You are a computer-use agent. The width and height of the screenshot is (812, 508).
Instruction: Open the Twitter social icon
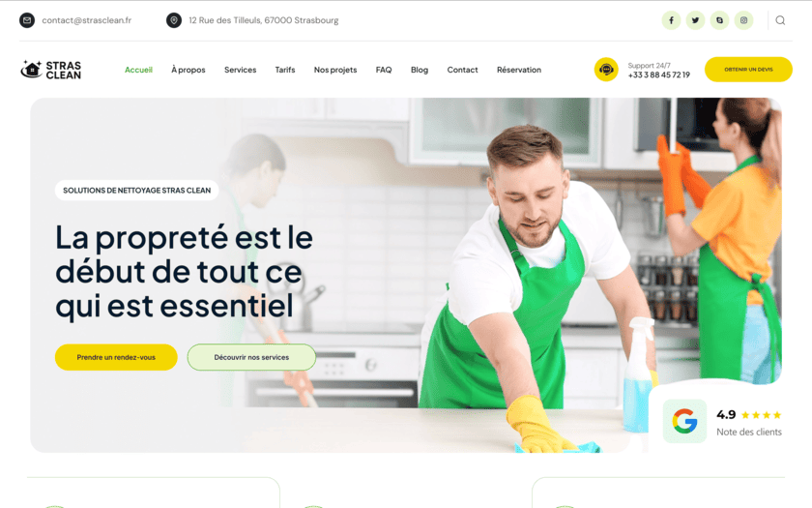(695, 20)
